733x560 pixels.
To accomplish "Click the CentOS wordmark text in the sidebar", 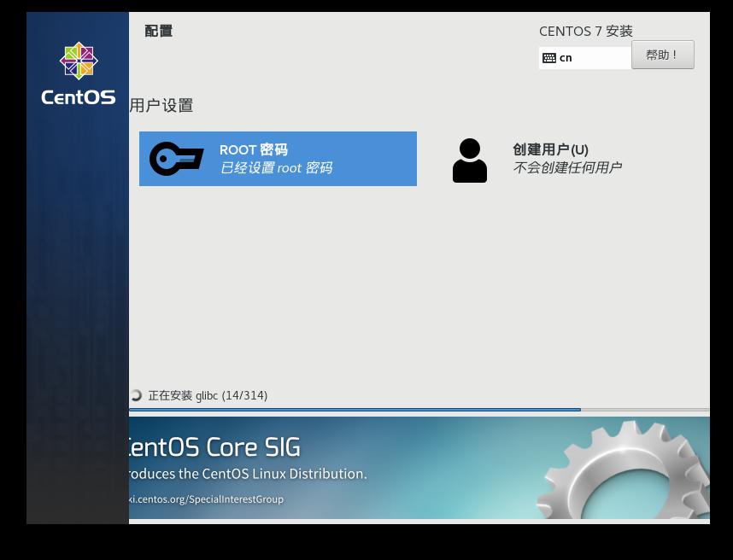I will [79, 97].
